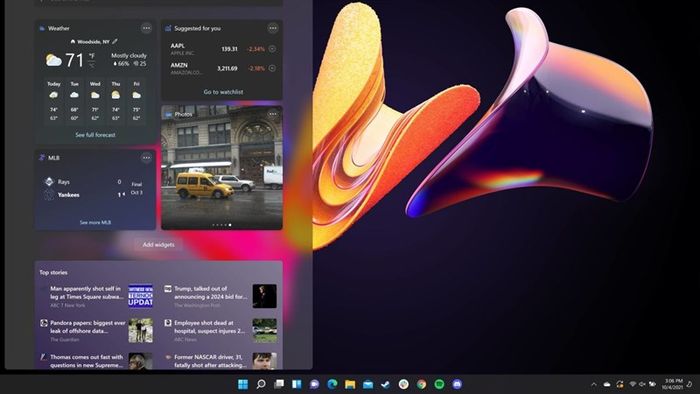Add AMZN to watchlist with plus icon

pos(272,68)
